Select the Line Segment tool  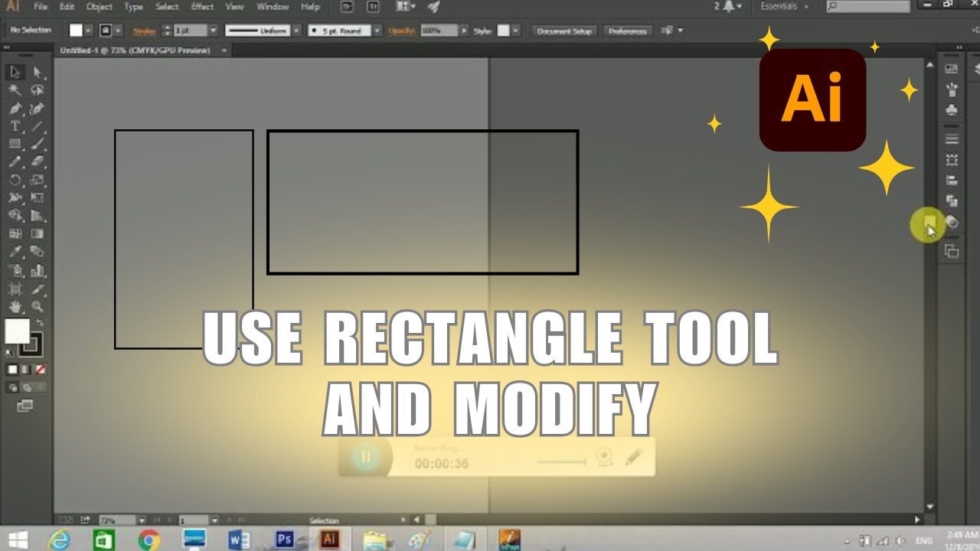click(x=38, y=126)
